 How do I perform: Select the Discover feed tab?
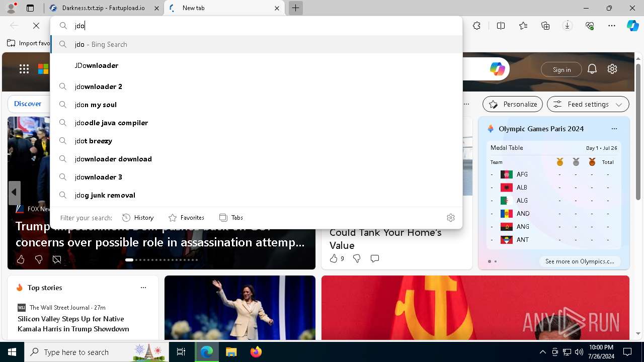tap(28, 104)
